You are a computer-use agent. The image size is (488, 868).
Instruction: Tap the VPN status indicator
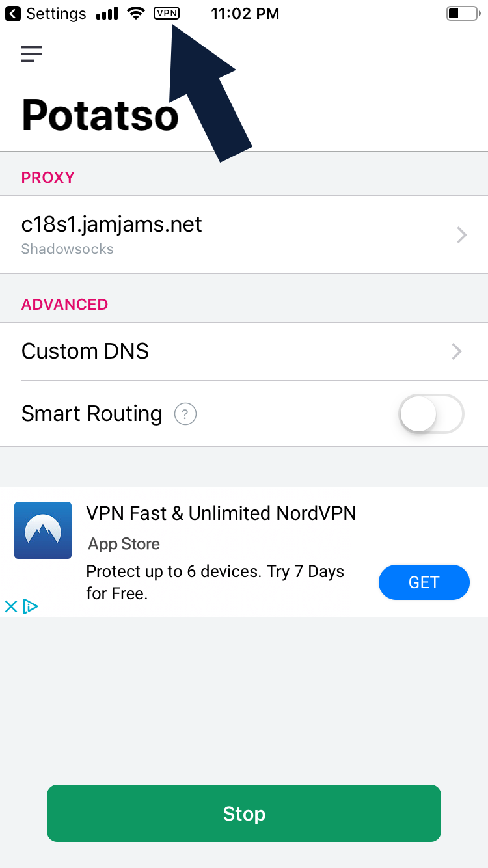(167, 13)
